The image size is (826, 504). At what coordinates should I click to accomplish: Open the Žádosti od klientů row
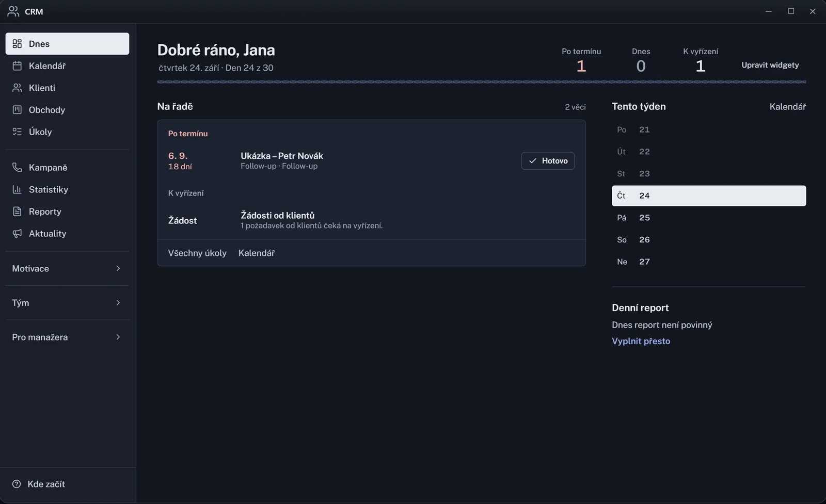point(371,220)
